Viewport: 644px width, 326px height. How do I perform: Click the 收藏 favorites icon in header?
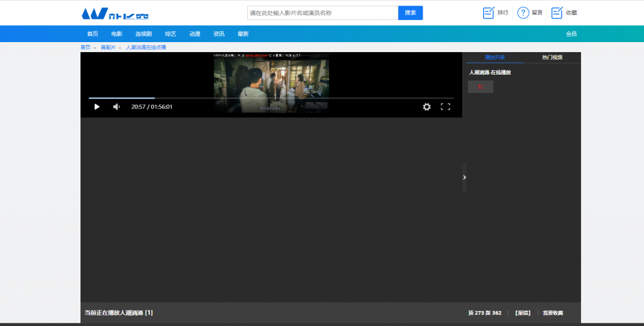[x=557, y=13]
